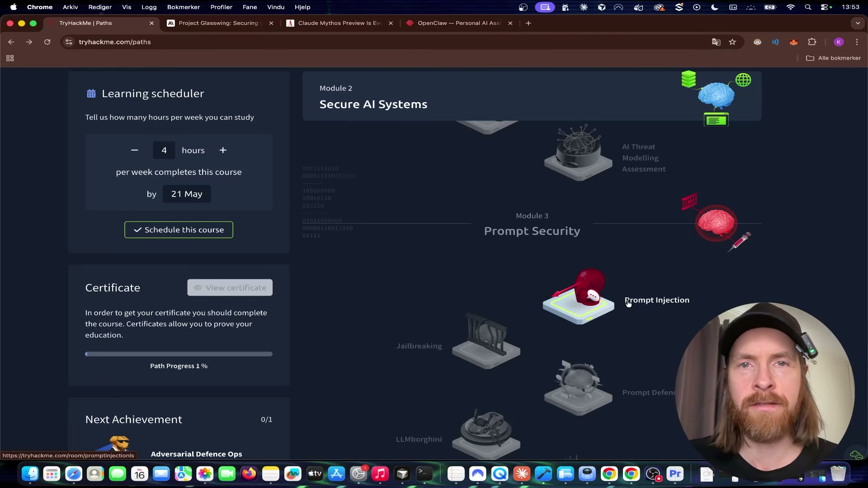The height and width of the screenshot is (488, 868).
Task: Click the View certificate button
Action: point(230,287)
